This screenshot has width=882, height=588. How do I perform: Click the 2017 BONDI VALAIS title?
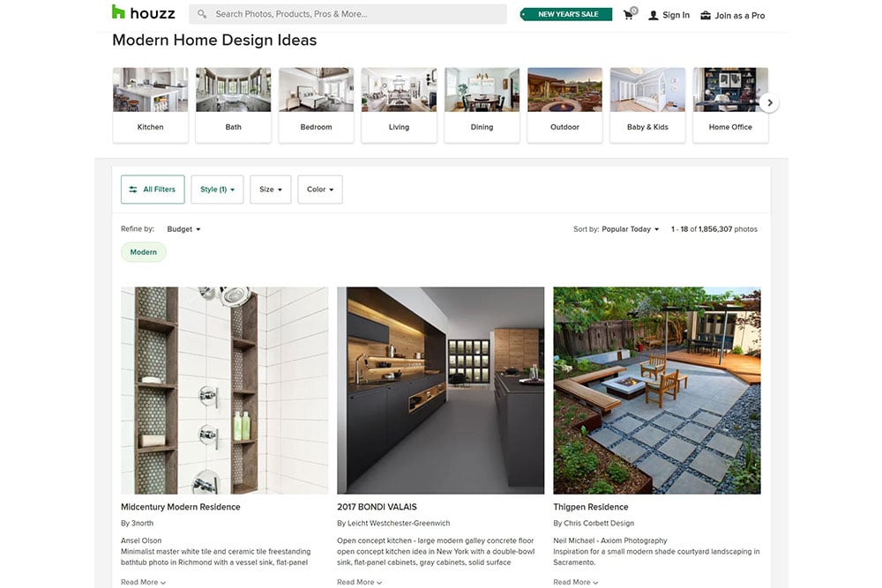[377, 507]
